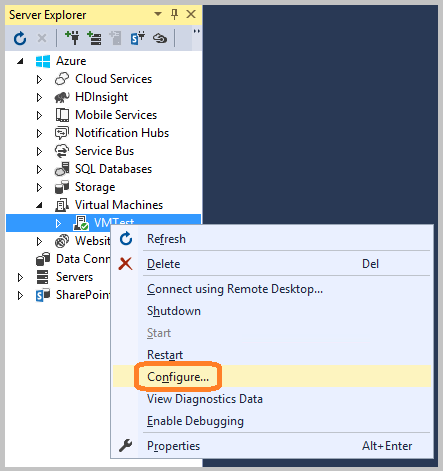Viewport: 443px width, 471px height.
Task: Click the SQL Databases icon
Action: (62, 169)
